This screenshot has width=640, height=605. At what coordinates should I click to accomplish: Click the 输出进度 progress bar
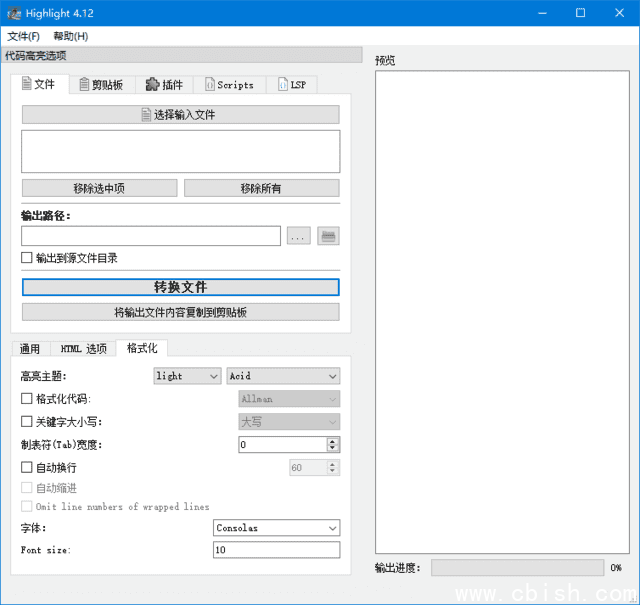[516, 568]
